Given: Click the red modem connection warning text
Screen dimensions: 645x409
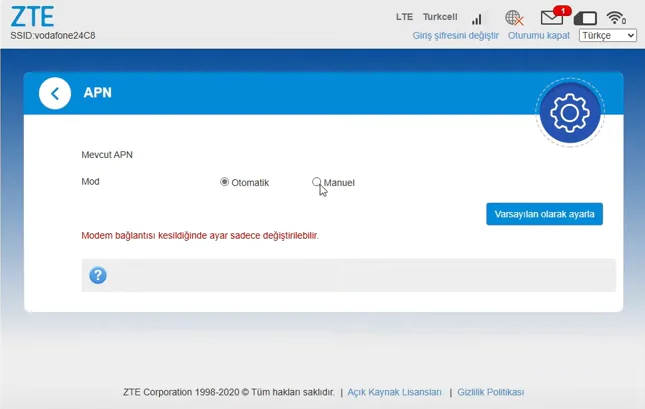Looking at the screenshot, I should [x=200, y=235].
